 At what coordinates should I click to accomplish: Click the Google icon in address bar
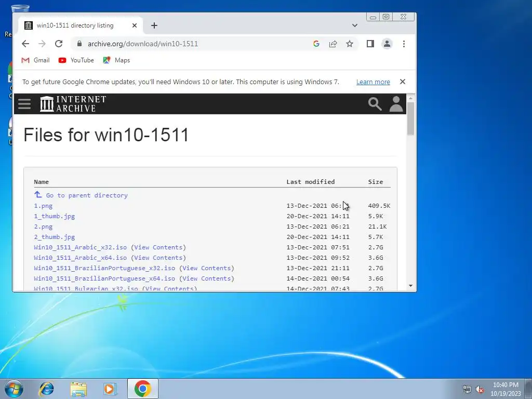(316, 44)
